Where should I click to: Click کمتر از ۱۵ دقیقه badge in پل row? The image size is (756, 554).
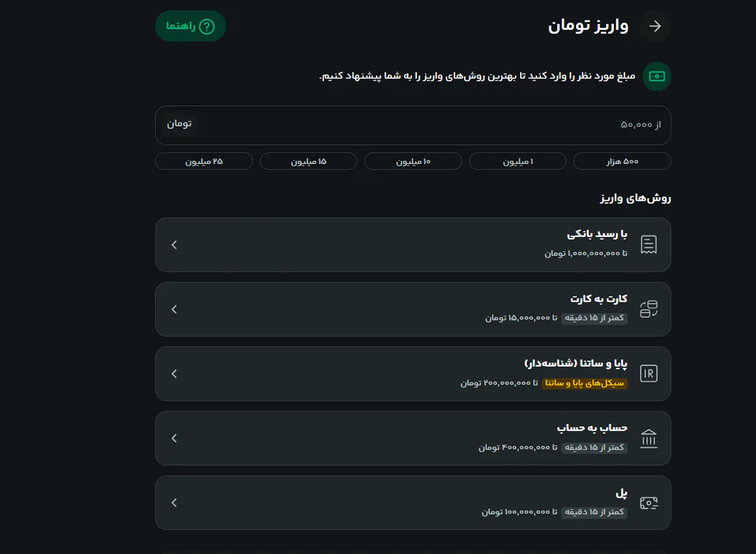tap(594, 512)
